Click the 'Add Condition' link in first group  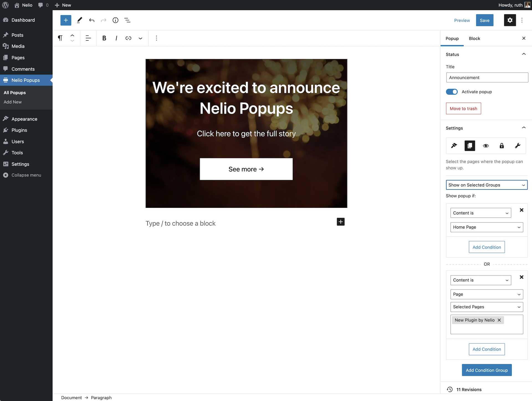tap(487, 247)
